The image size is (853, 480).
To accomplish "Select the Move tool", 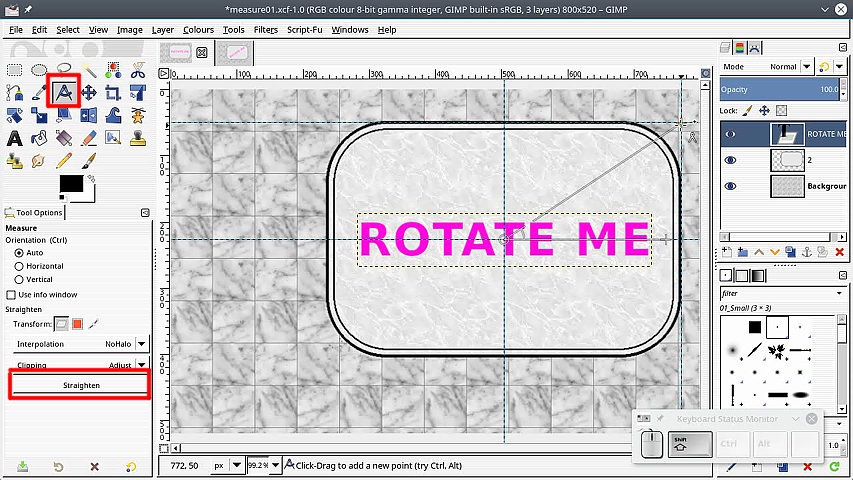I will (x=88, y=92).
